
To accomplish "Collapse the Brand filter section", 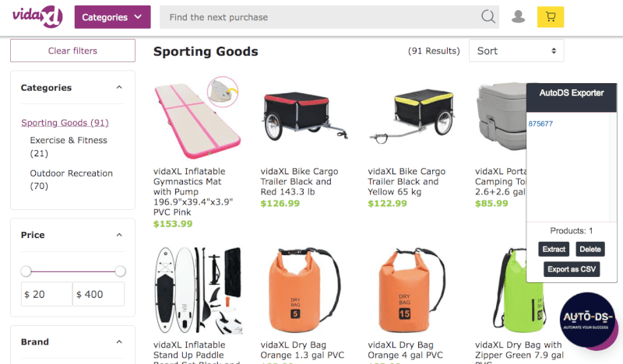I will (119, 341).
